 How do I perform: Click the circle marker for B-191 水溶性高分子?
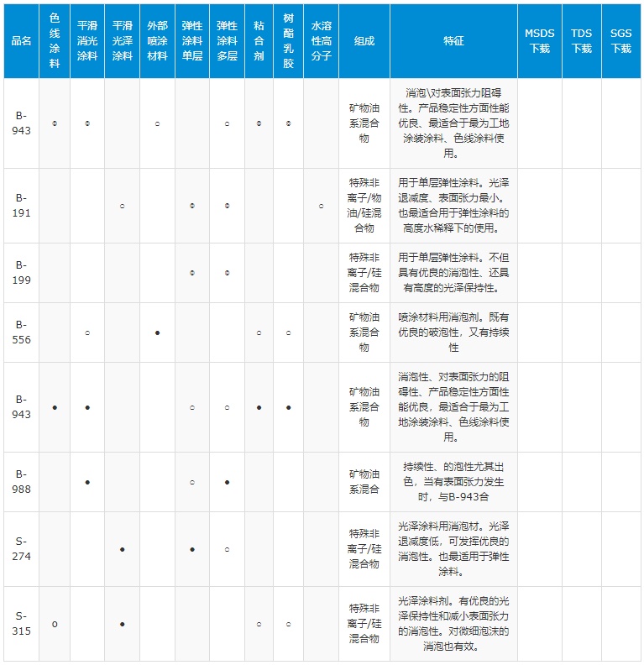click(x=321, y=206)
